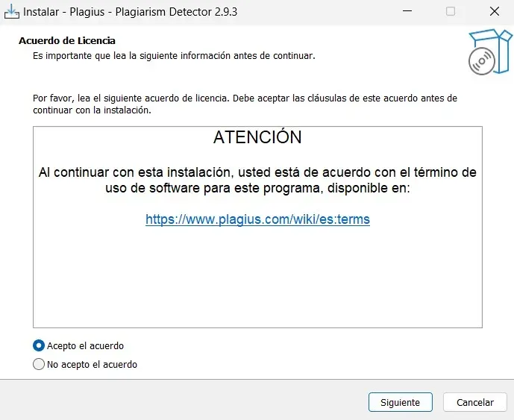Open the plagius.com terms link
The width and height of the screenshot is (514, 420).
coord(257,219)
